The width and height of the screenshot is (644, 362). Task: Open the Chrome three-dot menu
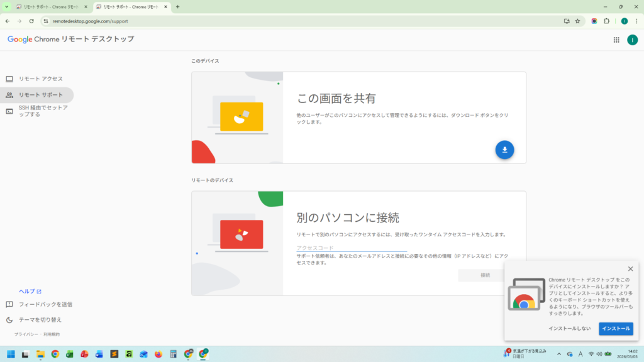pos(636,21)
